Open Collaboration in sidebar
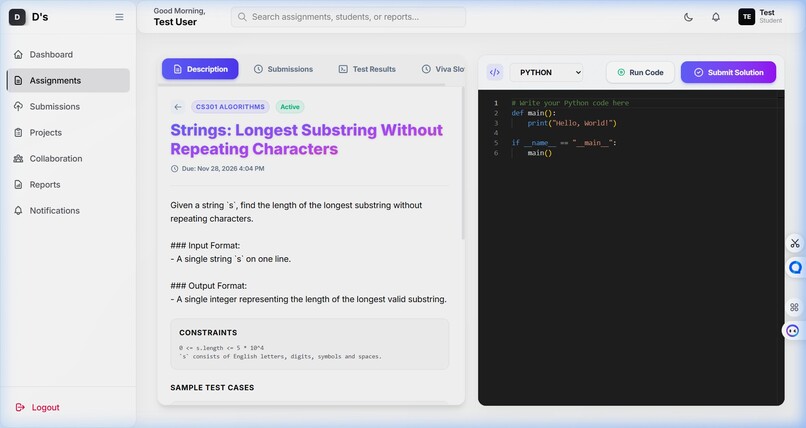 [68, 159]
